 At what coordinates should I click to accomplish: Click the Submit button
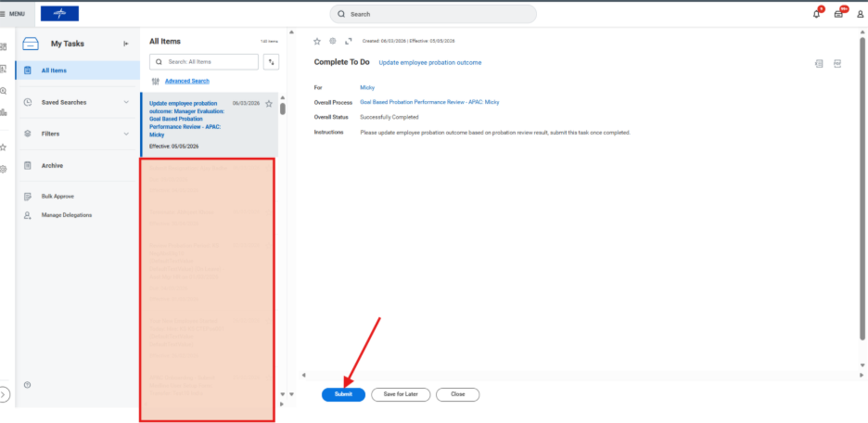[343, 394]
